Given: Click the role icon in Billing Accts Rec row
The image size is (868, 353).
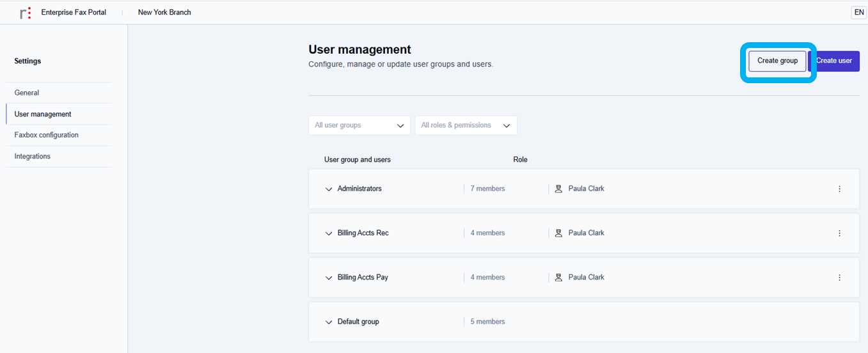Looking at the screenshot, I should [x=558, y=233].
